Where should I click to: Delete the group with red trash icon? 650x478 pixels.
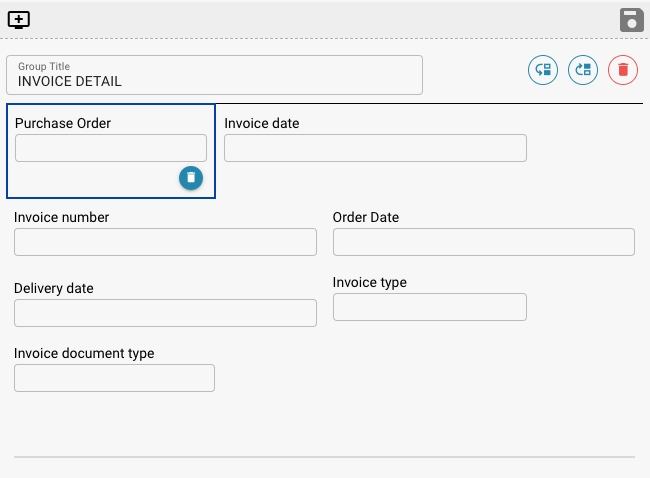pyautogui.click(x=623, y=70)
